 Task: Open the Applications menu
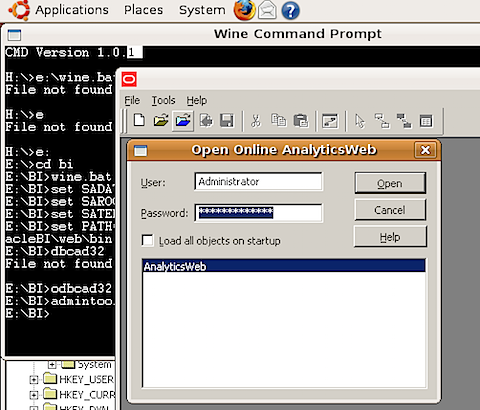[72, 10]
